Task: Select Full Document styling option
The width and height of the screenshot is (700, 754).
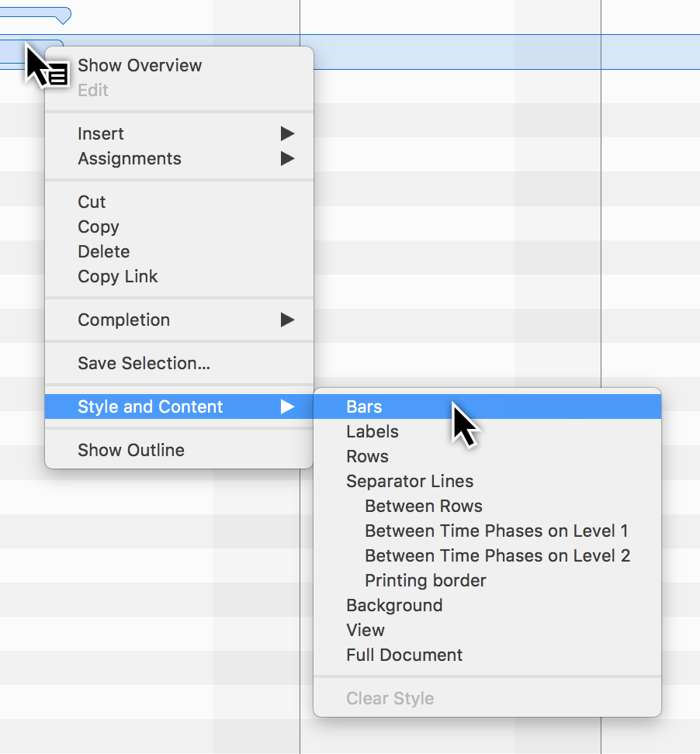Action: pos(404,655)
